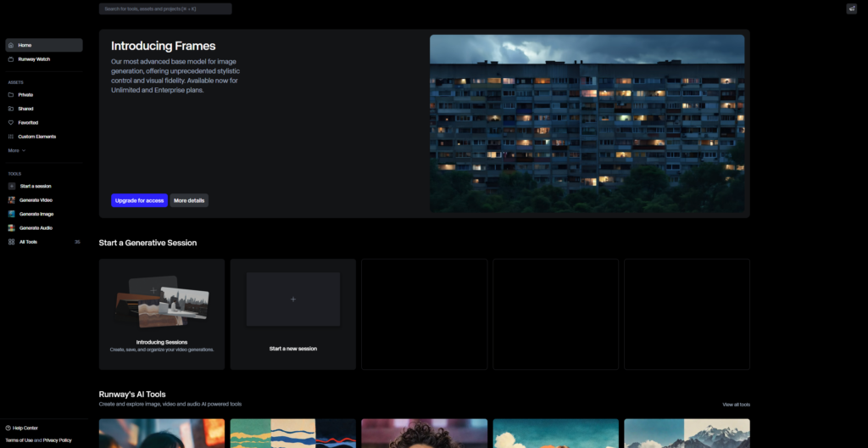The height and width of the screenshot is (448, 868).
Task: Click the plus icon beside Start a session
Action: tap(12, 187)
